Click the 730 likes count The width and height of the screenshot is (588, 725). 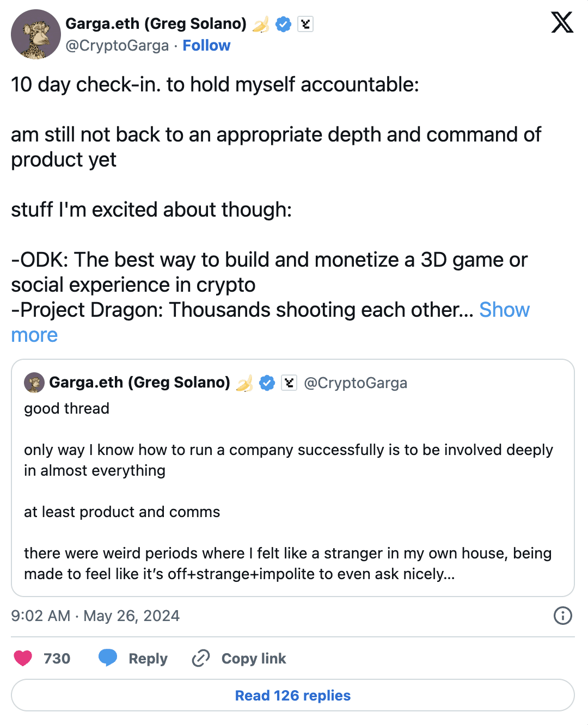57,659
